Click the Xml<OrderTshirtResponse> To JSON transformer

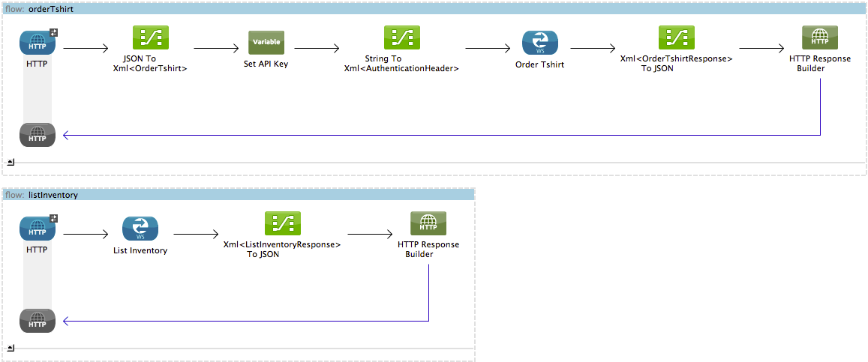(x=676, y=38)
